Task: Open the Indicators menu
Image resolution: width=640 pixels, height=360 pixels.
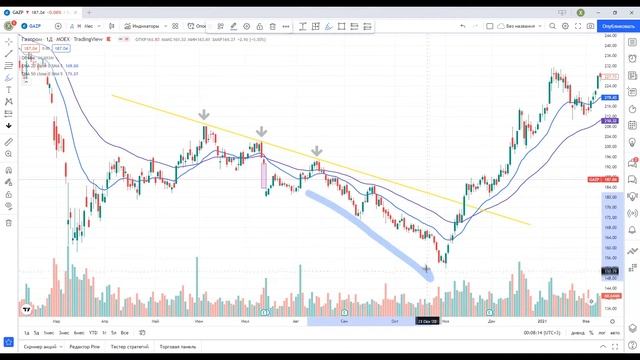Action: [142, 26]
